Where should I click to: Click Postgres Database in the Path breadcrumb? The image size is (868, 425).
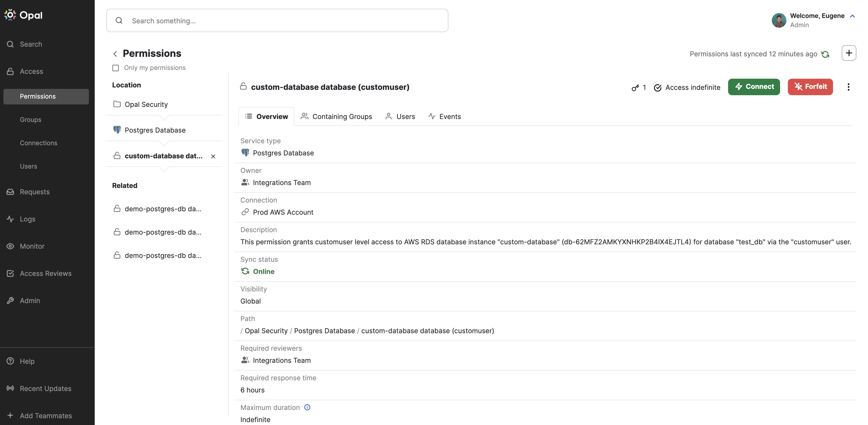pyautogui.click(x=324, y=331)
